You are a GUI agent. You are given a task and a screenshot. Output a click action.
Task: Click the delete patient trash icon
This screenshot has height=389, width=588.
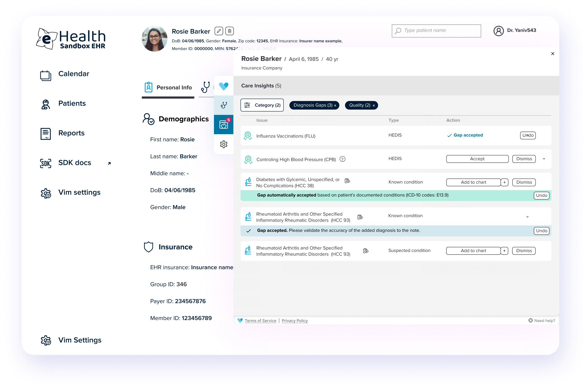click(x=229, y=31)
